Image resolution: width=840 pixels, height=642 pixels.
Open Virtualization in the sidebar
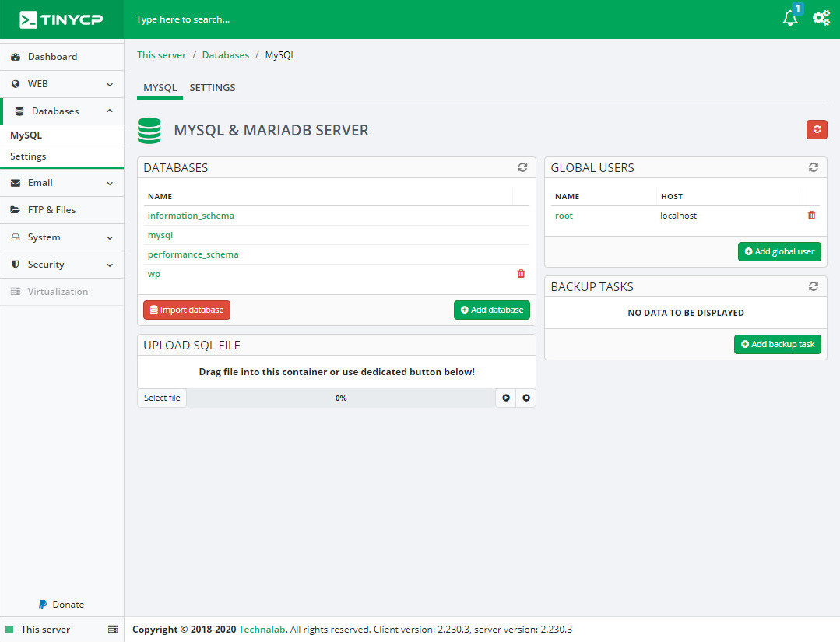pyautogui.click(x=62, y=292)
